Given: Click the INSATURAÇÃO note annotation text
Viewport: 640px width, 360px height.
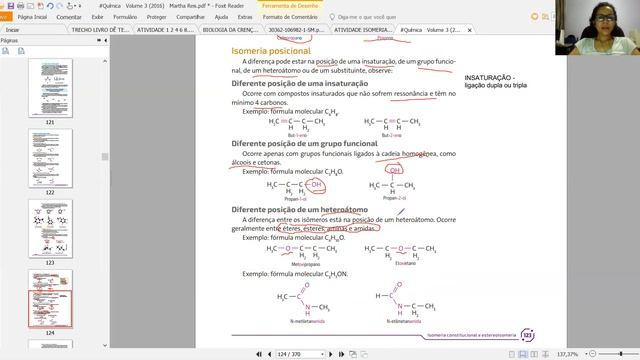Looking at the screenshot, I should pyautogui.click(x=496, y=81).
